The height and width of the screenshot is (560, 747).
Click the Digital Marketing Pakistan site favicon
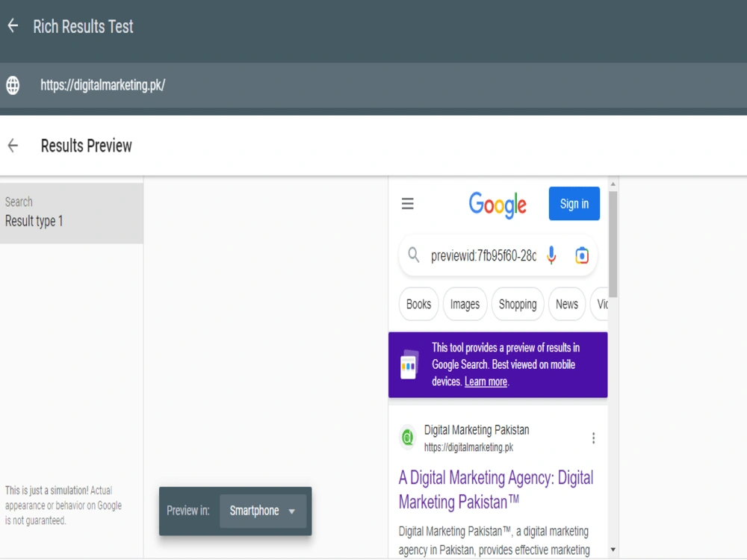tap(408, 437)
